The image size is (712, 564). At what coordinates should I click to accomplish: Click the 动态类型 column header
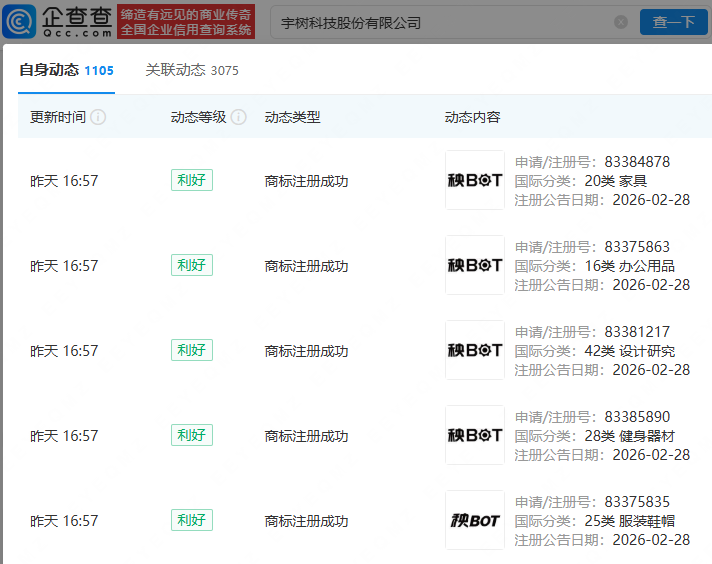point(292,117)
